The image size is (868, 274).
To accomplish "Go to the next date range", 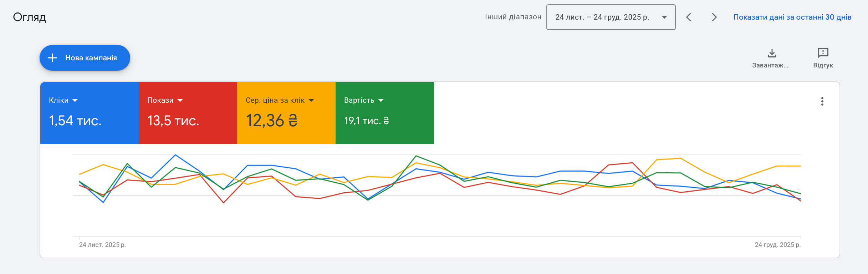I will [714, 17].
